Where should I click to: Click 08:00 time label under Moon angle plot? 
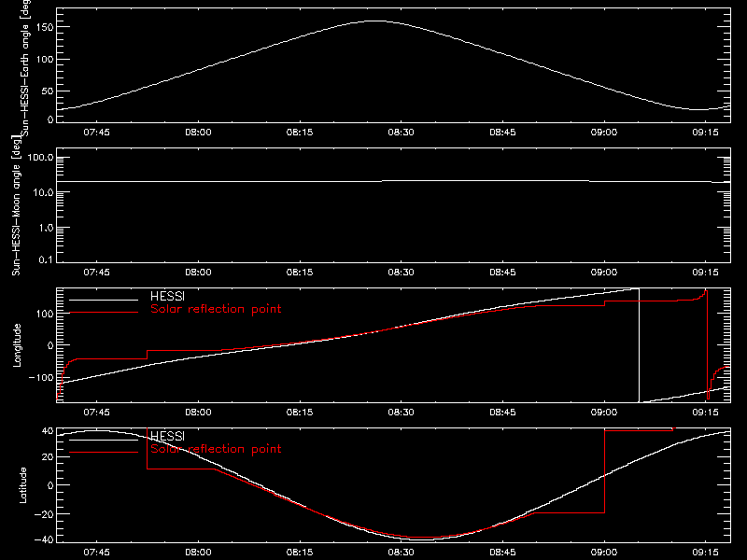point(198,273)
